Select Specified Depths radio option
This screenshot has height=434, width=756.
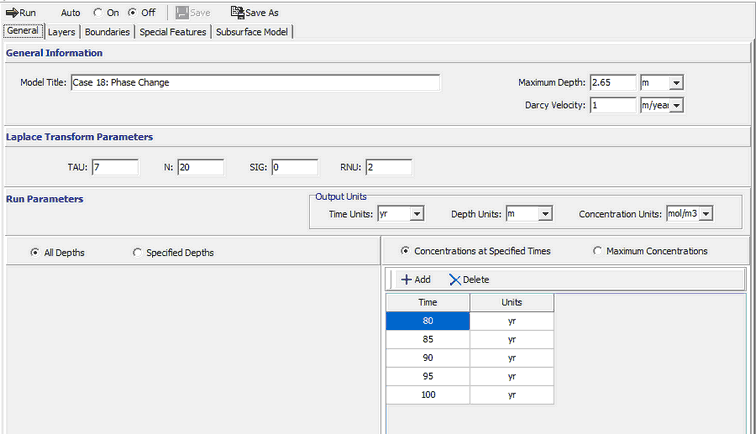click(137, 253)
